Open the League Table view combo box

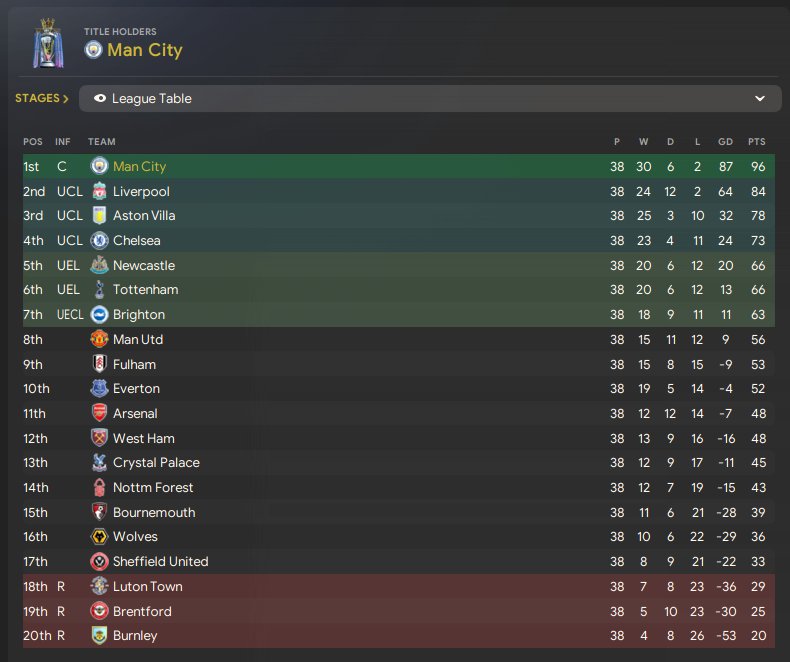430,99
